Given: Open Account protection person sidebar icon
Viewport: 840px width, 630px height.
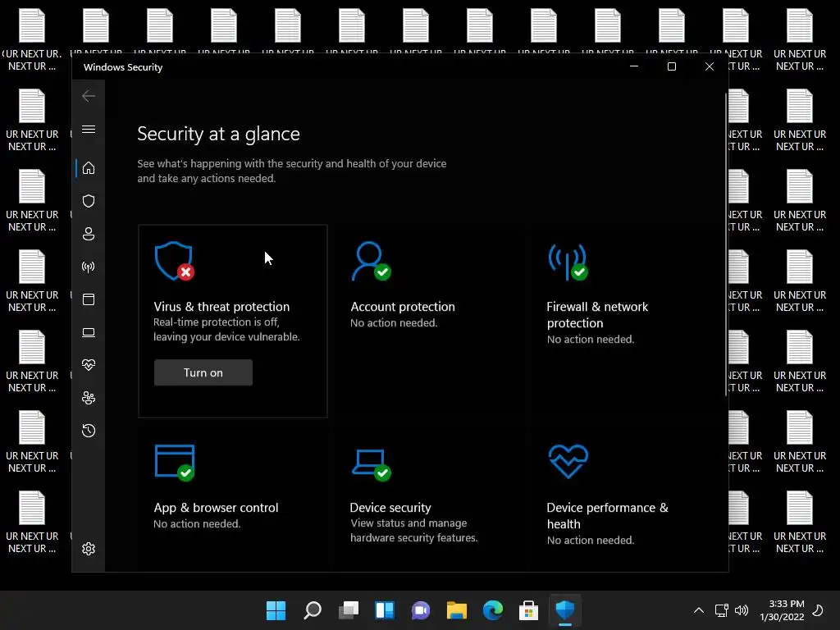Looking at the screenshot, I should (89, 234).
